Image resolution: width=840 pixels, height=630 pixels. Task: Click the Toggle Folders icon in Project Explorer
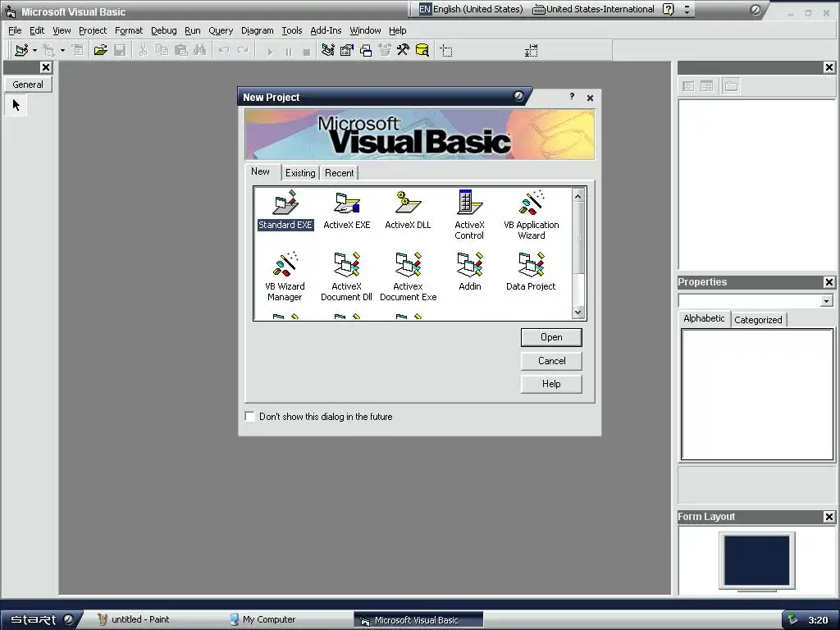coord(731,85)
